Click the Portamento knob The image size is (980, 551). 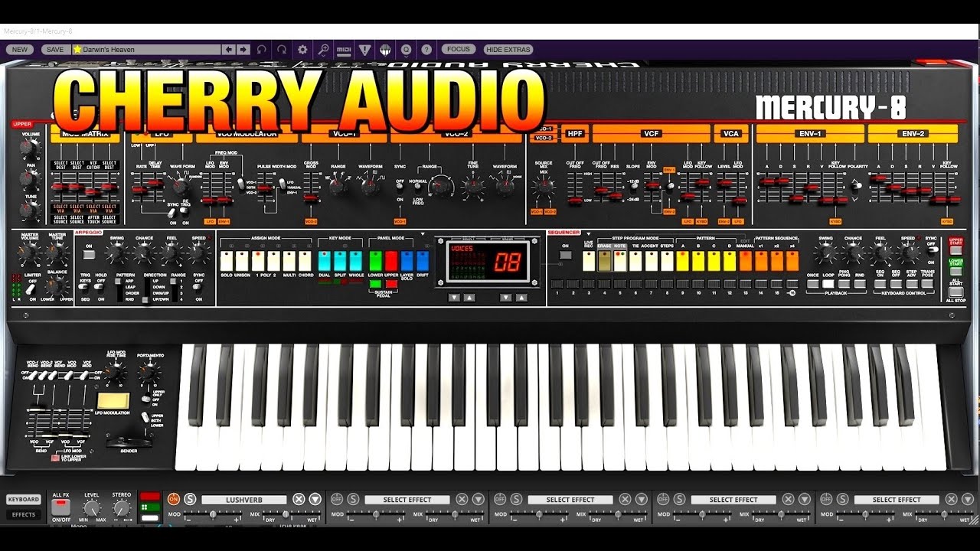tap(150, 373)
